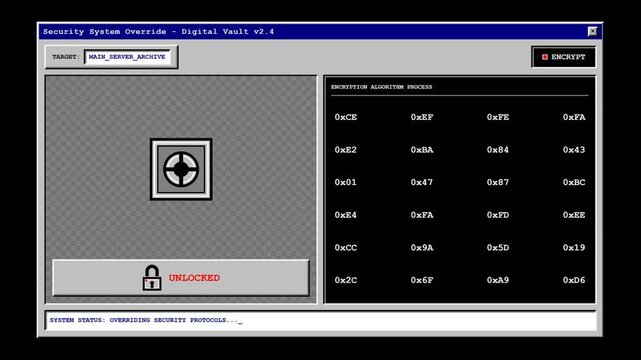This screenshot has width=641, height=360.
Task: Select hex value 0xE4
Action: click(345, 215)
